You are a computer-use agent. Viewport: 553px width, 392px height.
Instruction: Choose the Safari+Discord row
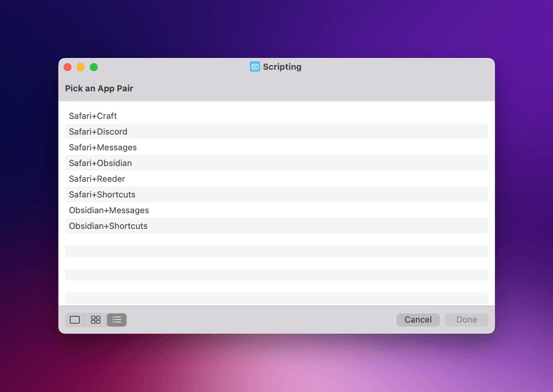tap(276, 132)
